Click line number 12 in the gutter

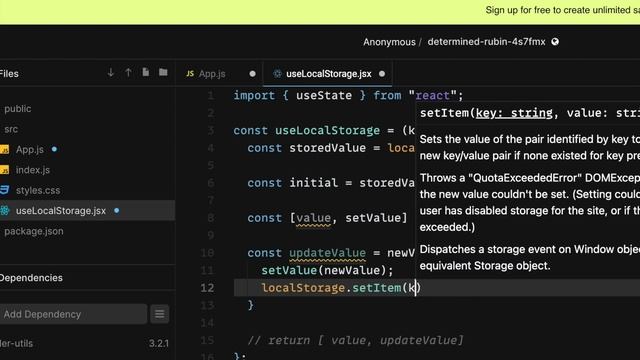click(207, 288)
